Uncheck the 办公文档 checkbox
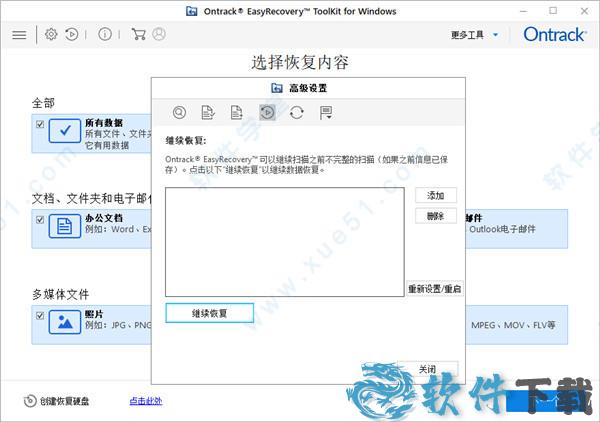 coord(40,219)
